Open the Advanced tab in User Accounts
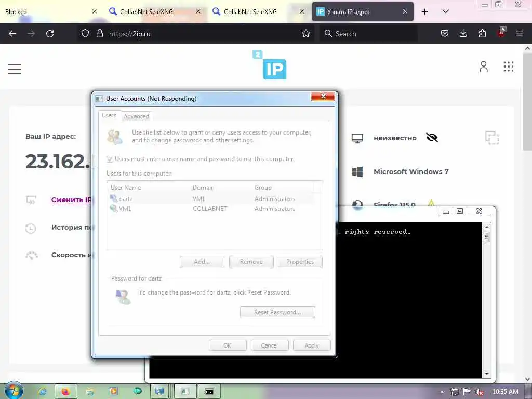This screenshot has width=532, height=399. click(137, 116)
